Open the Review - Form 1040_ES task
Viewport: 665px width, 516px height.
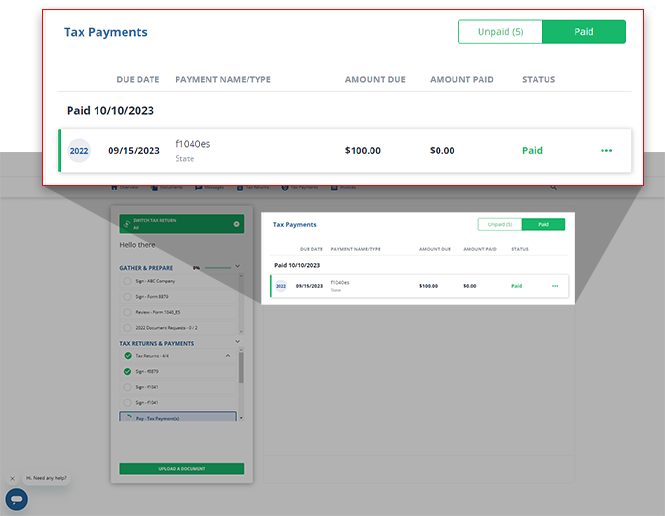(178, 312)
